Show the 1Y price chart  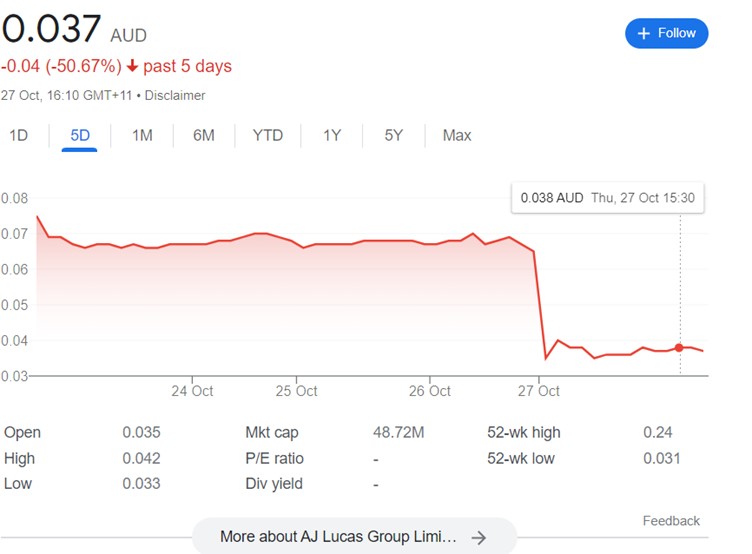[332, 135]
